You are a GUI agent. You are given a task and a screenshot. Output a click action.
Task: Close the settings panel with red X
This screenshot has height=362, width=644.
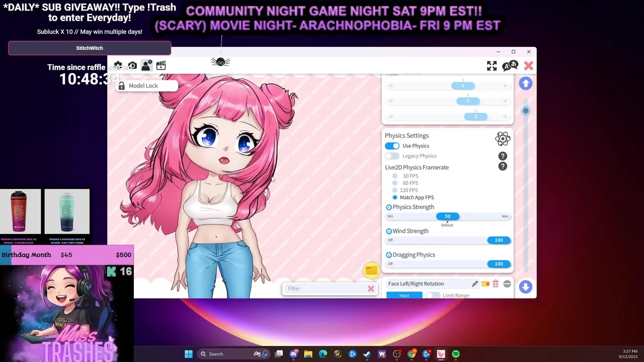[528, 66]
